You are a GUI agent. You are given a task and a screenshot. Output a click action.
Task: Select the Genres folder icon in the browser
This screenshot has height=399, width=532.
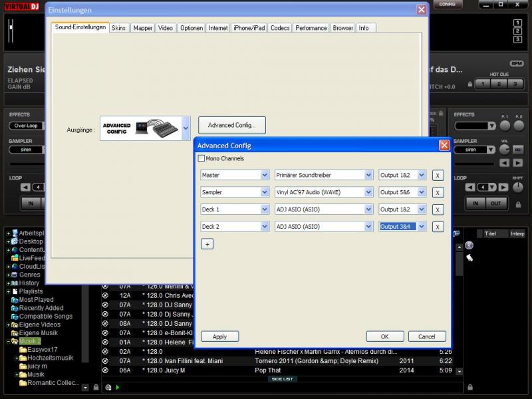pyautogui.click(x=14, y=275)
